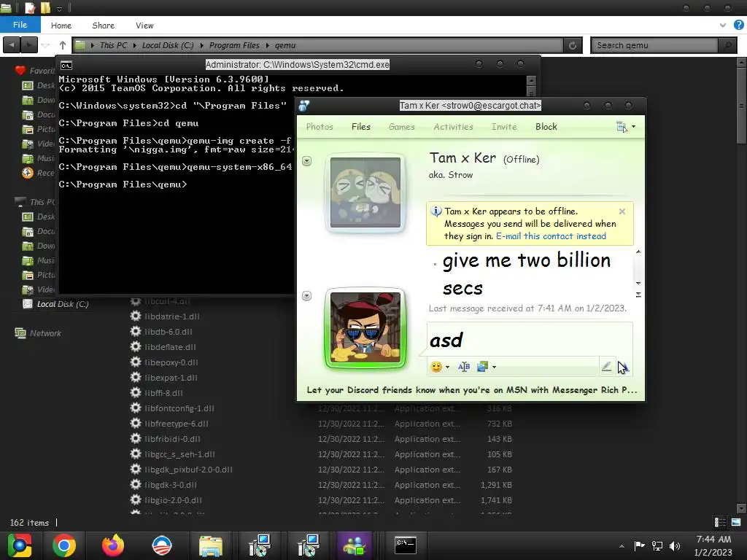Show hidden tray icons arrow
This screenshot has width=747, height=560.
pyautogui.click(x=622, y=546)
